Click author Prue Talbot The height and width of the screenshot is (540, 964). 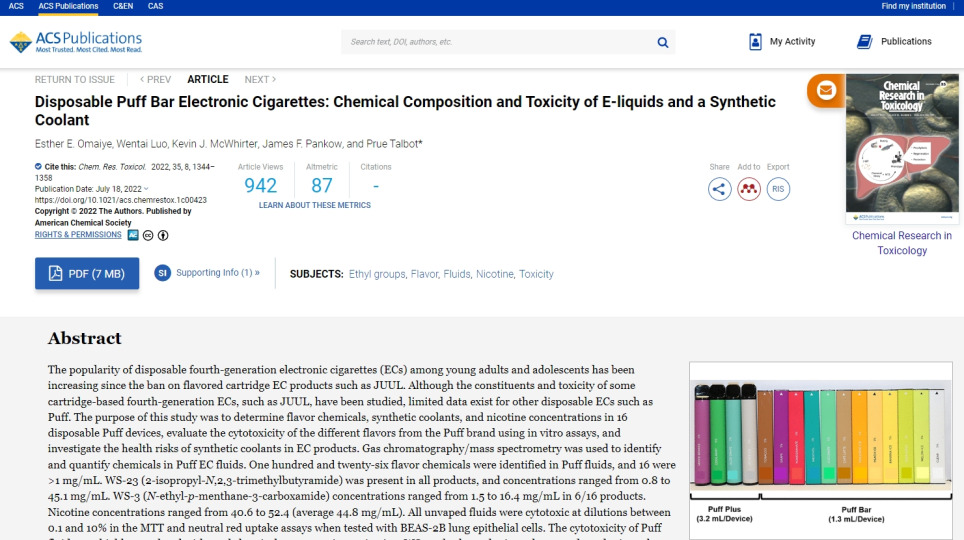click(x=392, y=144)
